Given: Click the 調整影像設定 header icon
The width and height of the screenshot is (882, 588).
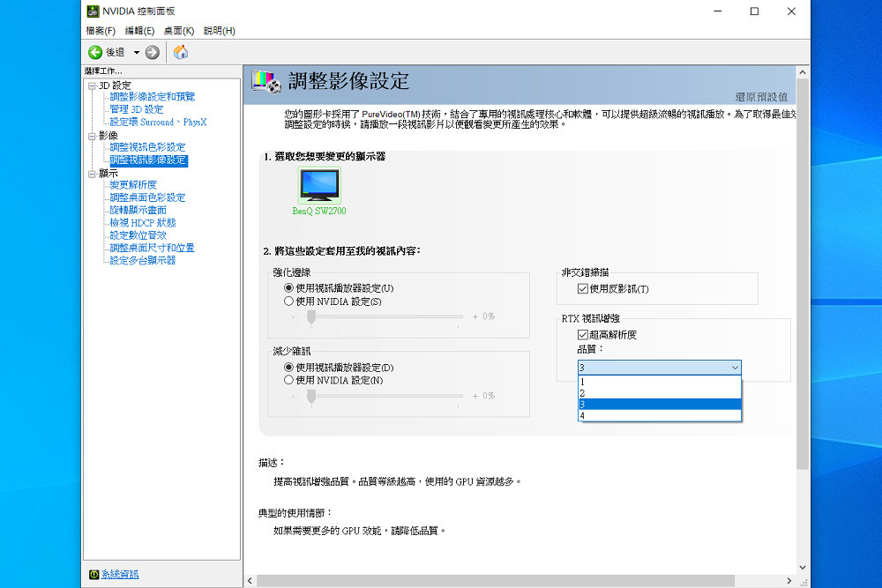Looking at the screenshot, I should [x=266, y=81].
